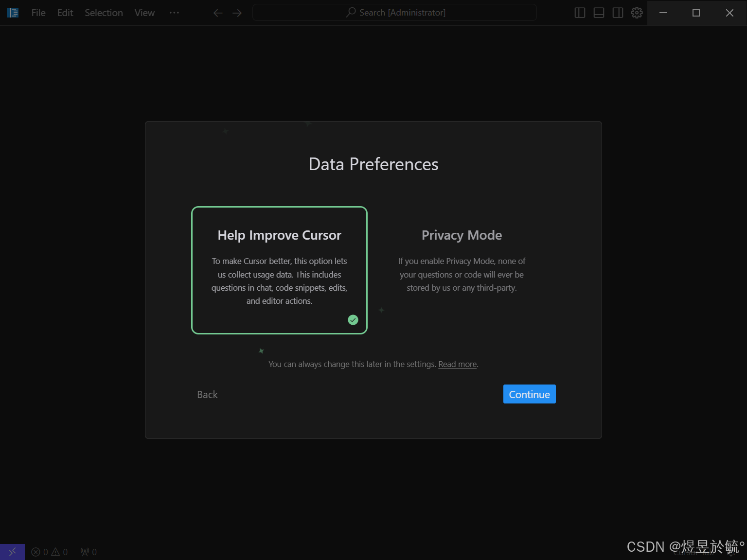
Task: Click the blue Continue button
Action: point(529,394)
